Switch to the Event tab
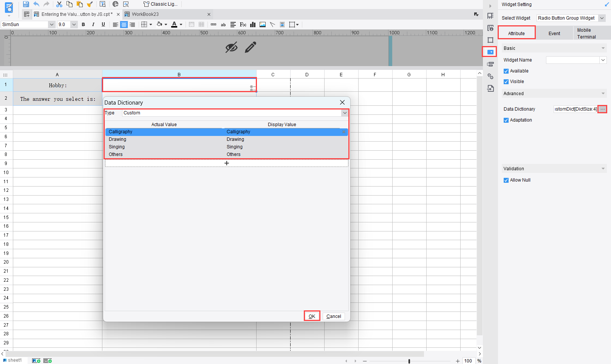Viewport: 611px width, 364px height. pos(554,33)
